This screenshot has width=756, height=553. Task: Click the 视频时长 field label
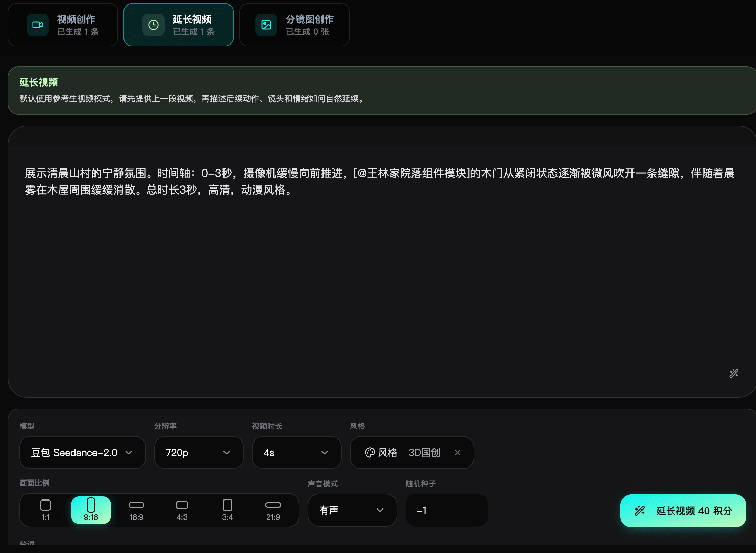tap(267, 426)
